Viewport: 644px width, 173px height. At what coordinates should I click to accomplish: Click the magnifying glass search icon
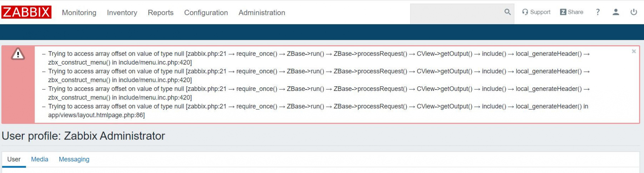point(507,12)
